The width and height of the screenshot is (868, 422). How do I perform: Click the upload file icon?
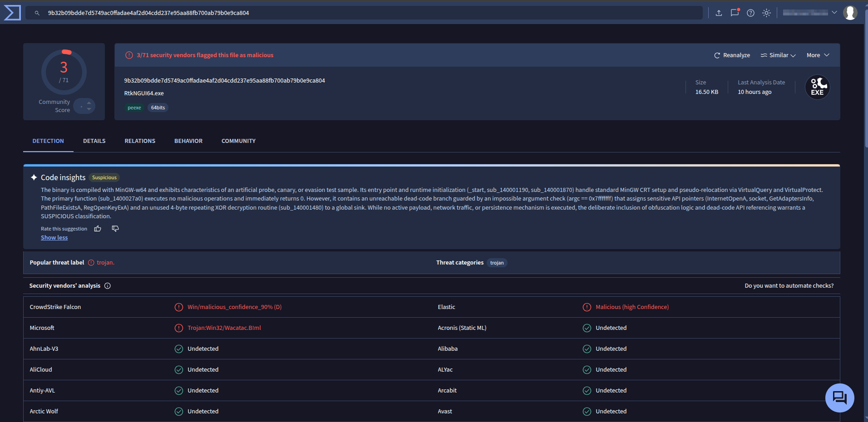[719, 13]
